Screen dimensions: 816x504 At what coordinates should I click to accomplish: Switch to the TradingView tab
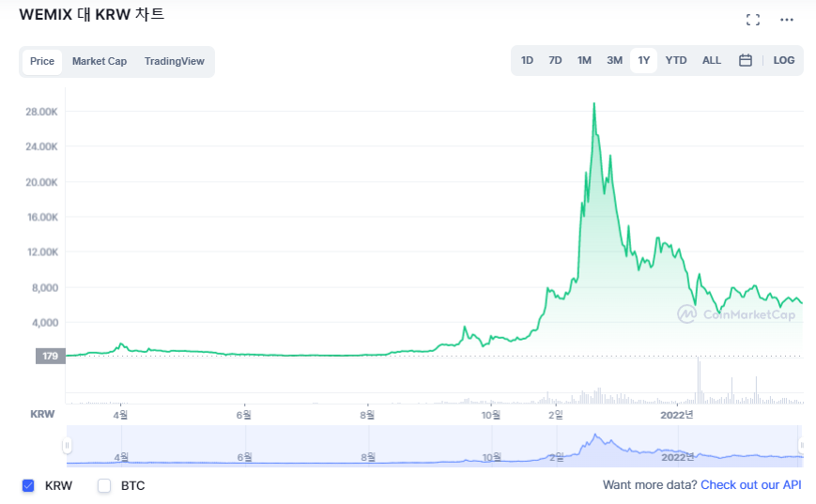click(x=175, y=61)
